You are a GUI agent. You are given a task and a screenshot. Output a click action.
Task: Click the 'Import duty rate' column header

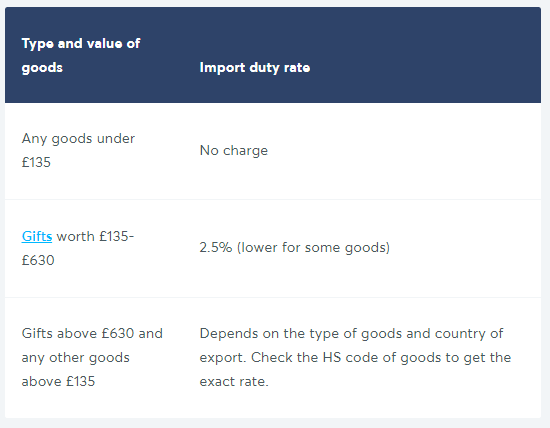pyautogui.click(x=255, y=67)
